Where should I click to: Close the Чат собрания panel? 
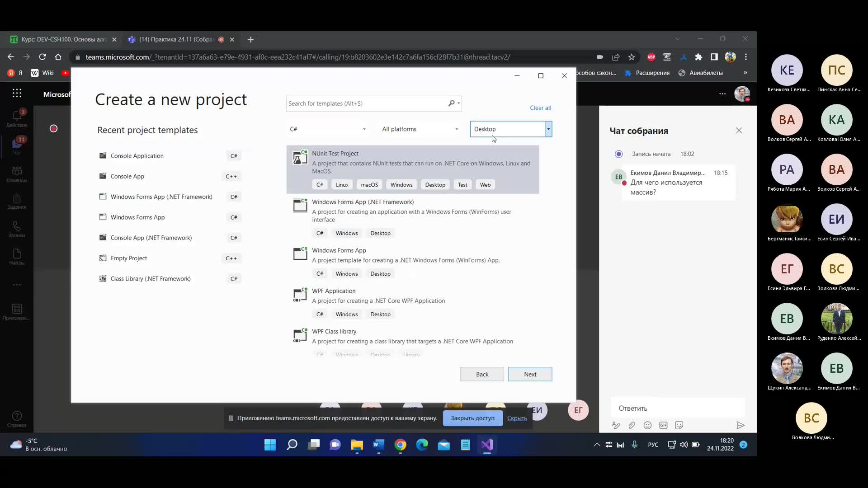[739, 131]
